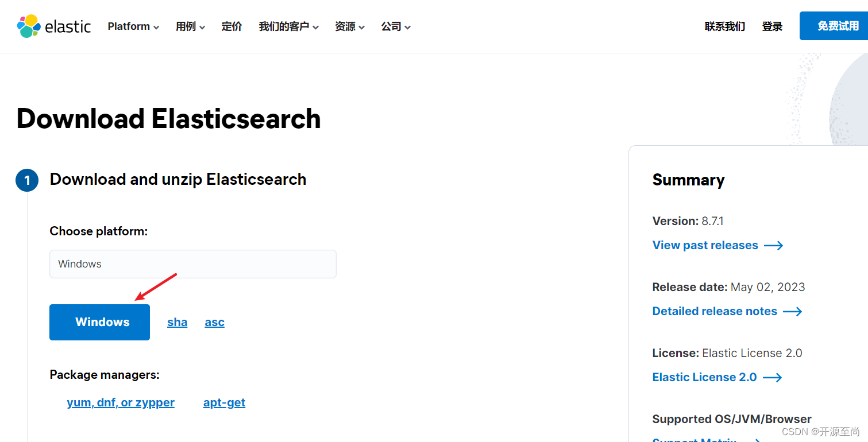Viewport: 868px width, 442px height.
Task: Click the Elastic logo
Action: (x=54, y=26)
